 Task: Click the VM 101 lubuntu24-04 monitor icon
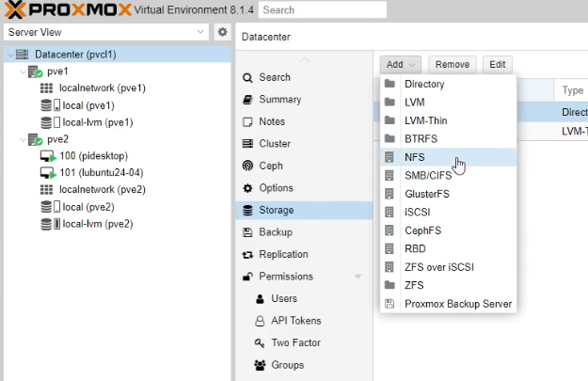pyautogui.click(x=48, y=173)
